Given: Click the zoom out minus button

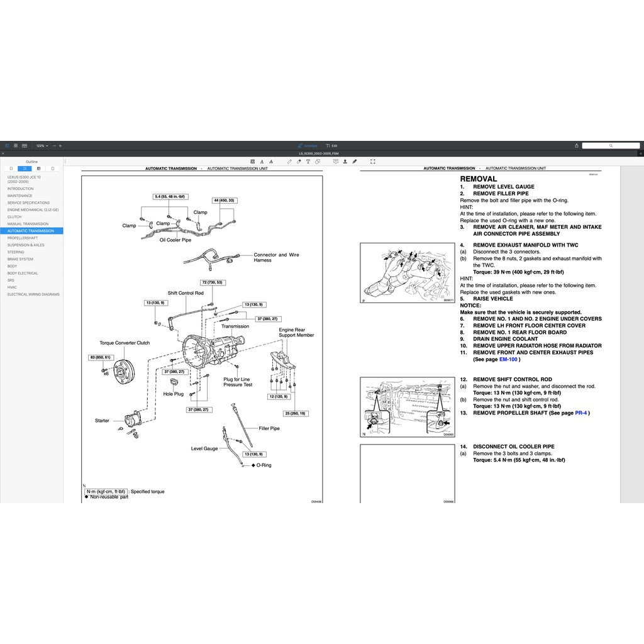Looking at the screenshot, I should [x=54, y=145].
